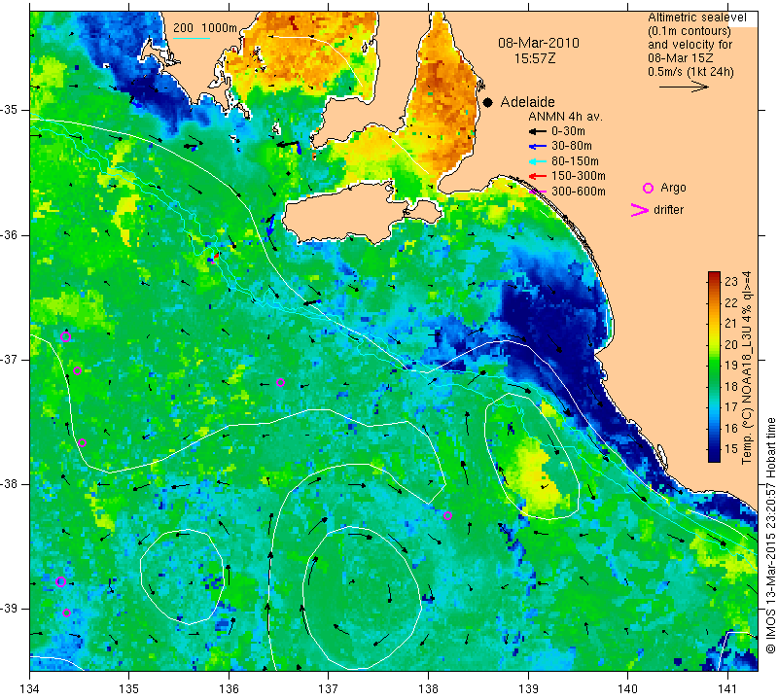Click the cyan isobath line under 200 1000m

[x=192, y=38]
